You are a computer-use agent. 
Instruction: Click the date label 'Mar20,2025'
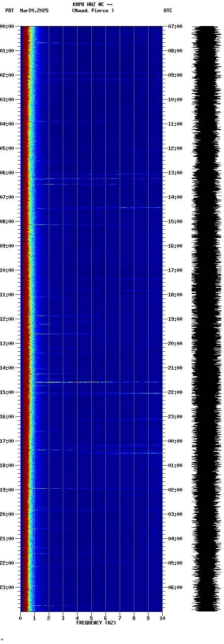click(x=34, y=11)
